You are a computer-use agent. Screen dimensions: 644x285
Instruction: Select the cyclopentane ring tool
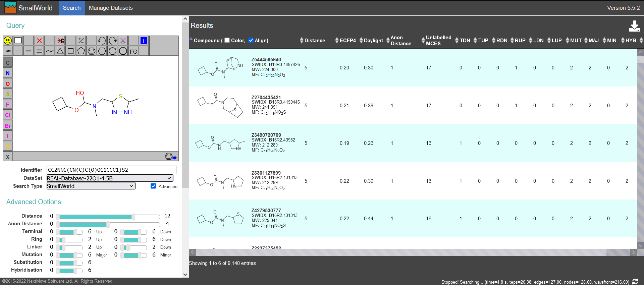point(81,51)
